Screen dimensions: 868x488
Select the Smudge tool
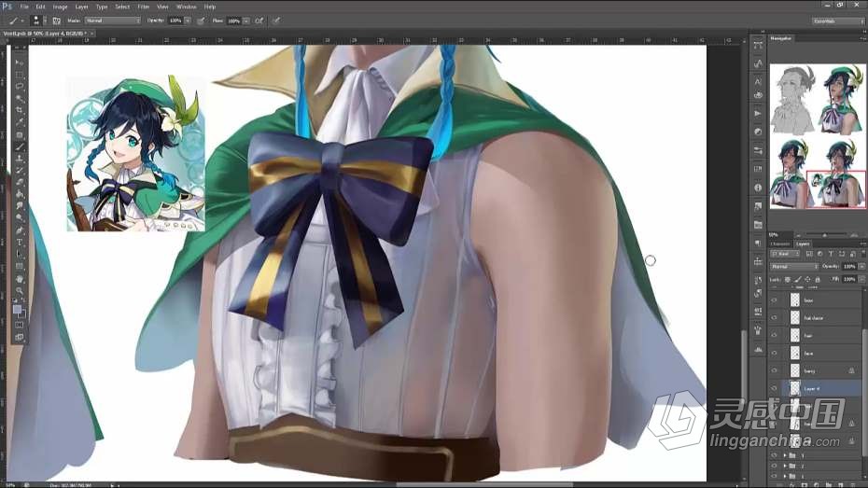click(20, 206)
